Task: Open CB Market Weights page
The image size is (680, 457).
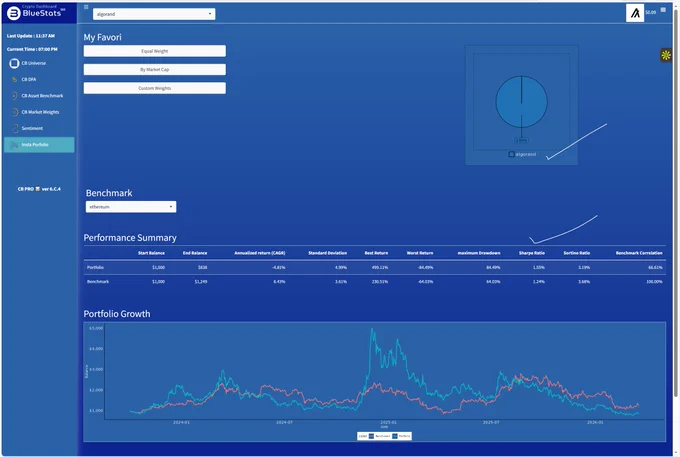Action: pyautogui.click(x=40, y=112)
